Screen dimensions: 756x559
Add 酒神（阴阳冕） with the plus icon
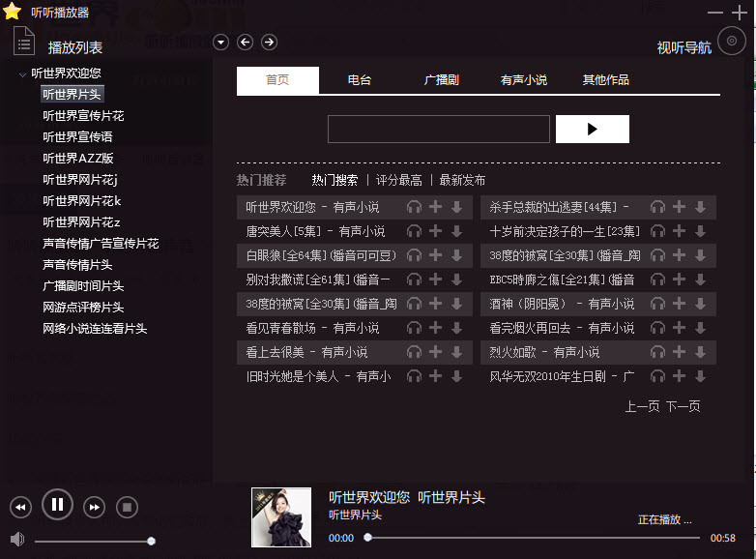[x=679, y=304]
